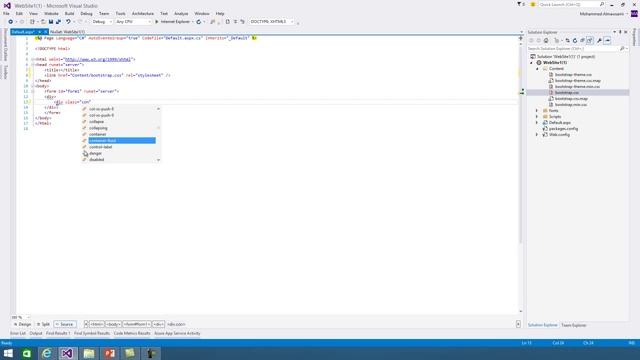Expand the Fonts folder
This screenshot has width=640, height=360.
coord(537,111)
